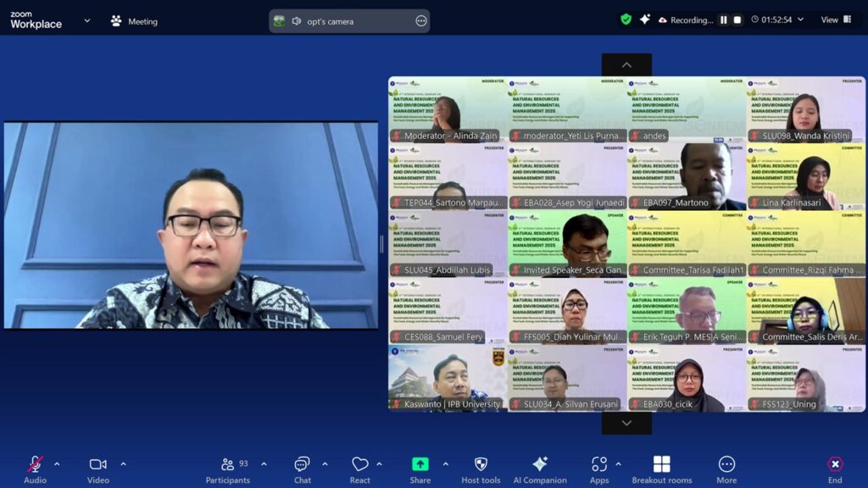
Task: Expand audio options arrow next to Audio
Action: (x=57, y=464)
